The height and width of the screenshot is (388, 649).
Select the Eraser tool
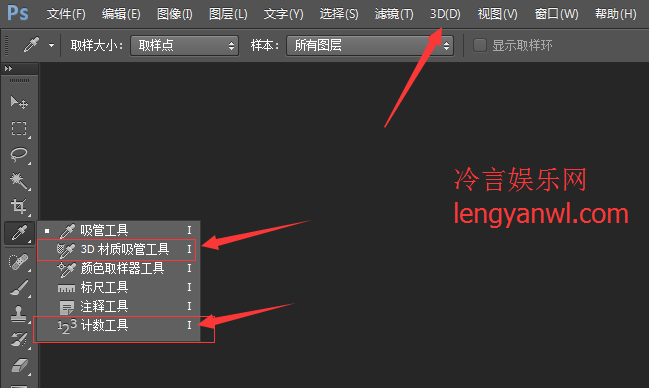(19, 366)
